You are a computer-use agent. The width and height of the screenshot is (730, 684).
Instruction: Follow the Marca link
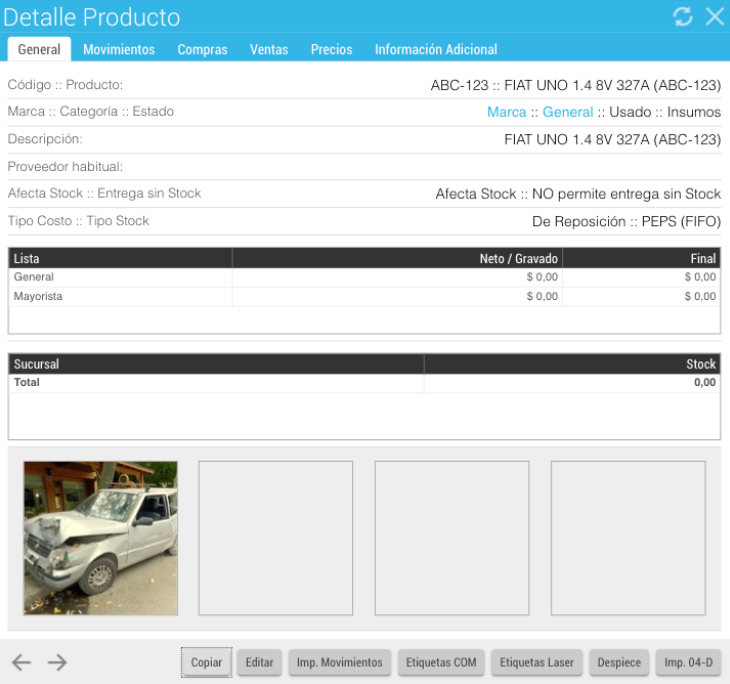507,112
